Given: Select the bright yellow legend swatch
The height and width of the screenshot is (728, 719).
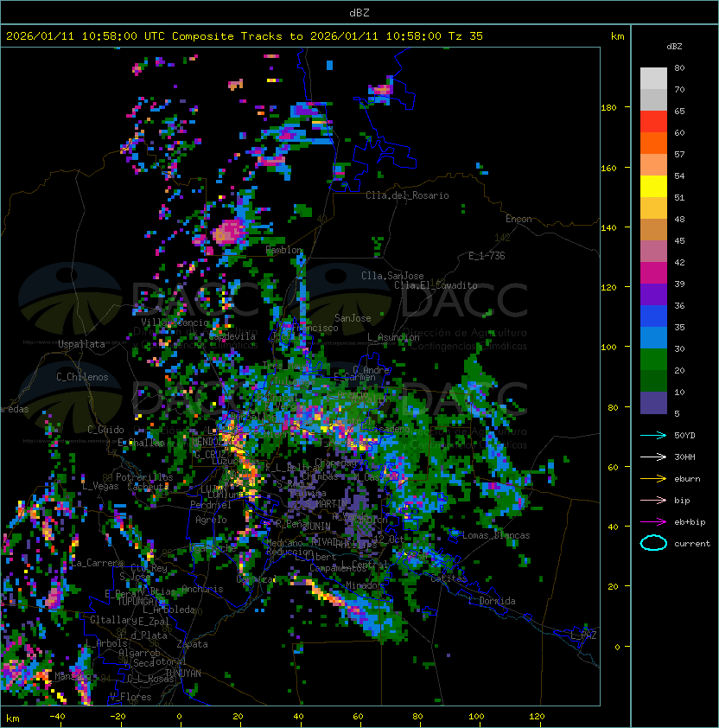Looking at the screenshot, I should coord(653,186).
